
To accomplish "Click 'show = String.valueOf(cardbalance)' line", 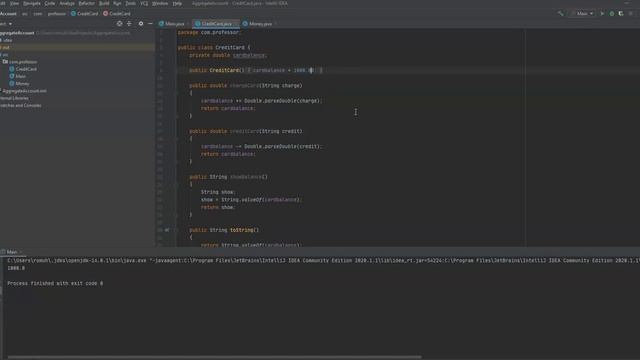I will point(251,200).
